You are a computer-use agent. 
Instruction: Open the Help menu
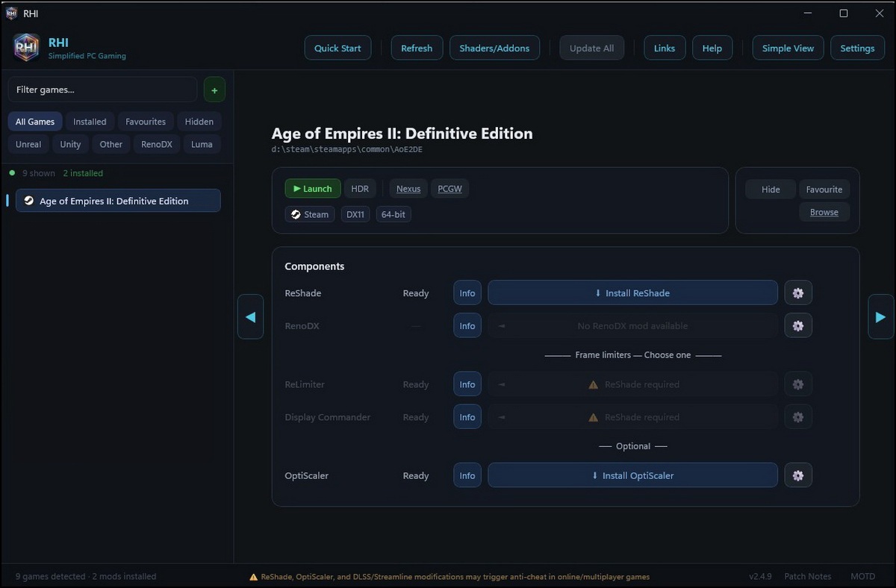click(x=712, y=48)
